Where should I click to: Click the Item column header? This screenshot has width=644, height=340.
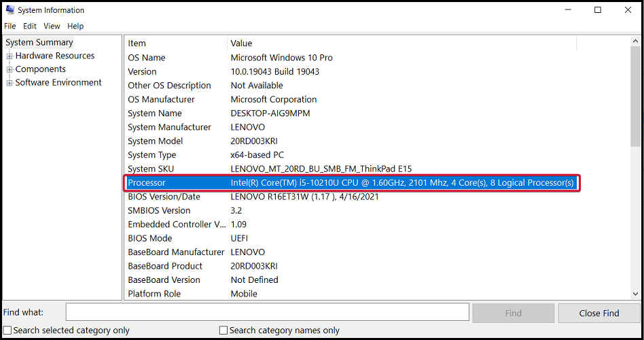(176, 43)
